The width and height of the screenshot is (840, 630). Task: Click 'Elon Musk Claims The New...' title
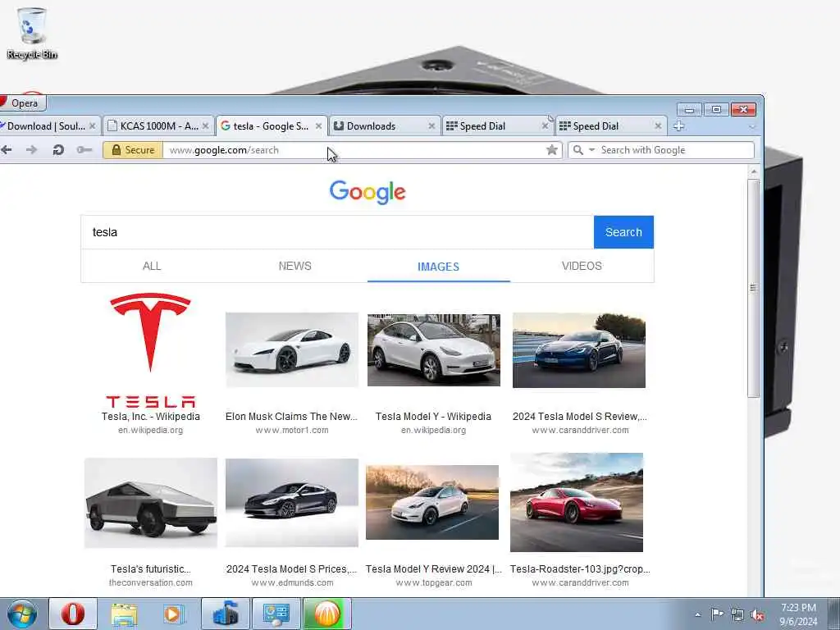pyautogui.click(x=291, y=416)
